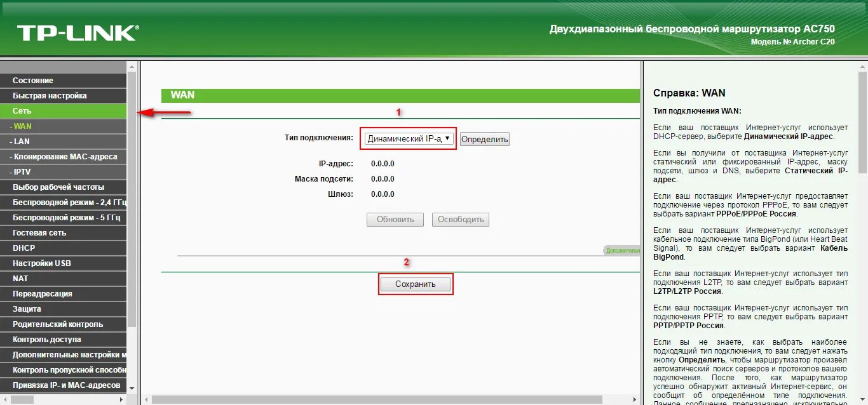Viewport: 868px width, 405px height.
Task: Click the TP-LINK logo
Action: pos(78,33)
